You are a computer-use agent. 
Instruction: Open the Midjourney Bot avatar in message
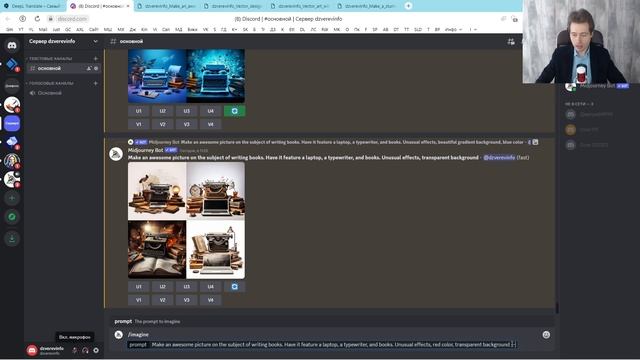tap(116, 154)
